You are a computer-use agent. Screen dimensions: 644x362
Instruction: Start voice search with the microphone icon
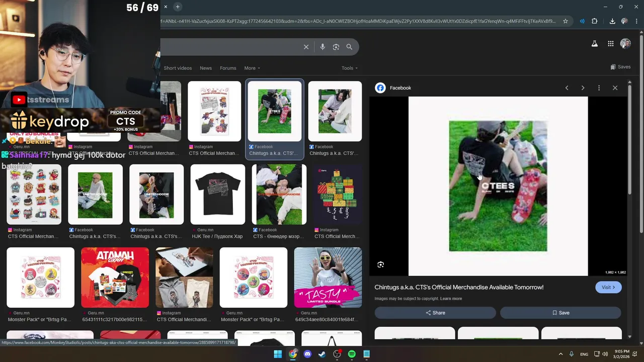[323, 47]
